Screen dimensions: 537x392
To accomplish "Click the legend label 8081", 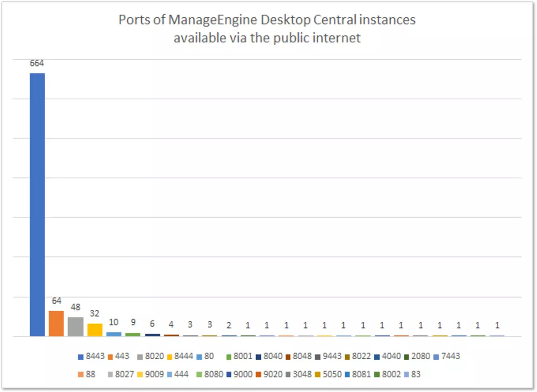I will (x=361, y=374).
